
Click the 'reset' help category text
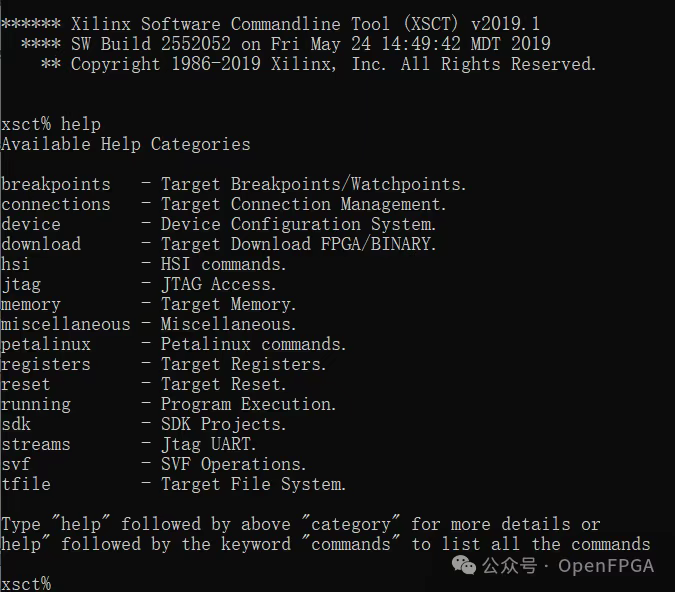[26, 384]
